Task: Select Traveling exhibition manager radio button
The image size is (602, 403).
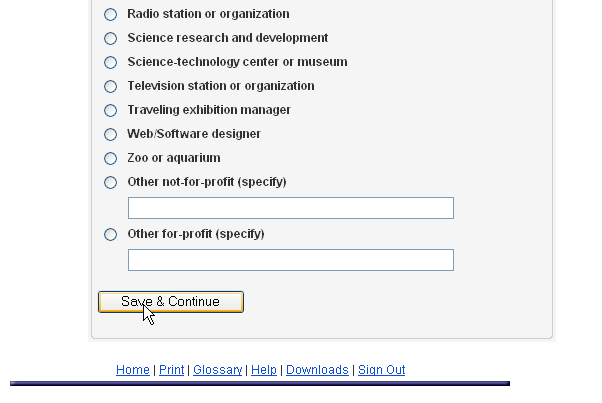Action: point(110,111)
